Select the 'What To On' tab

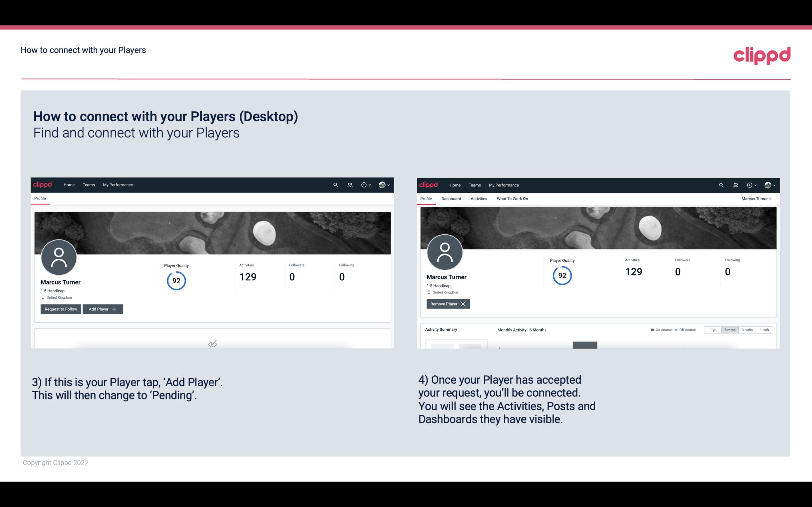click(x=511, y=199)
